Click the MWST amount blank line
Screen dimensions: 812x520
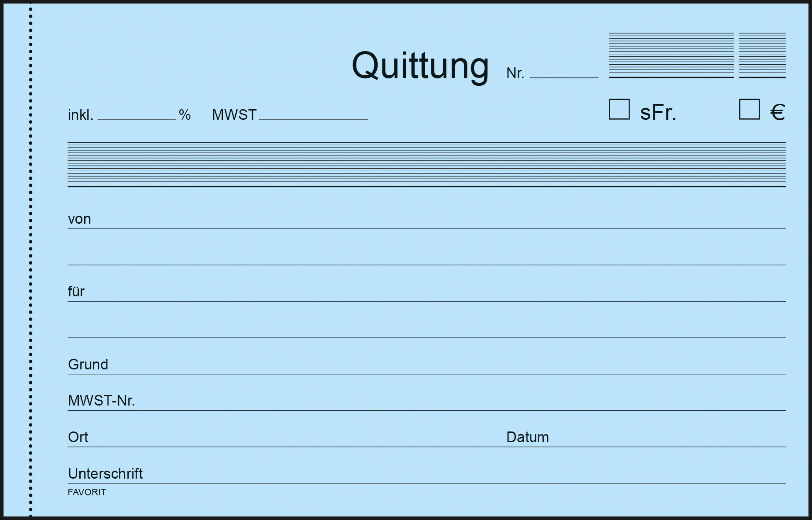click(x=314, y=114)
